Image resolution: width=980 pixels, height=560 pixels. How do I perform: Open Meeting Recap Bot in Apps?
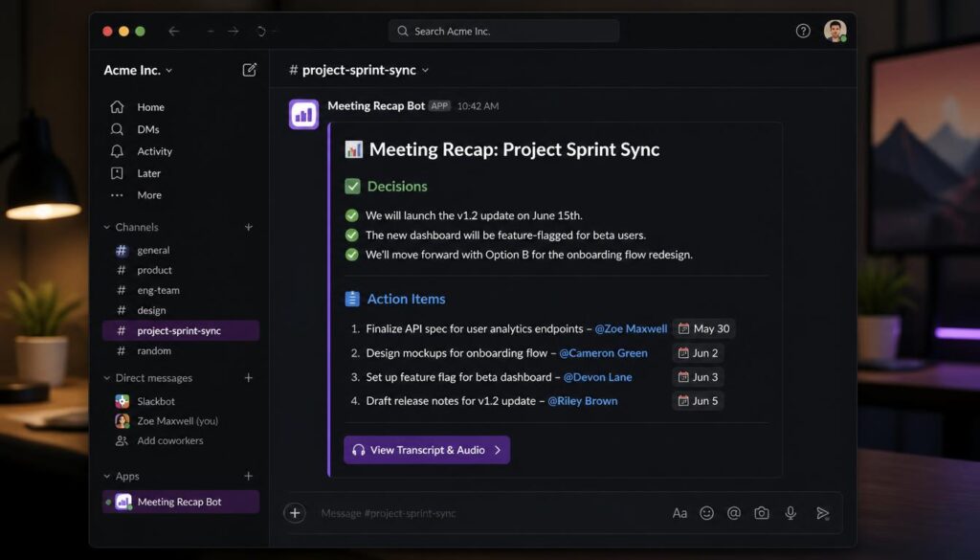coord(181,502)
